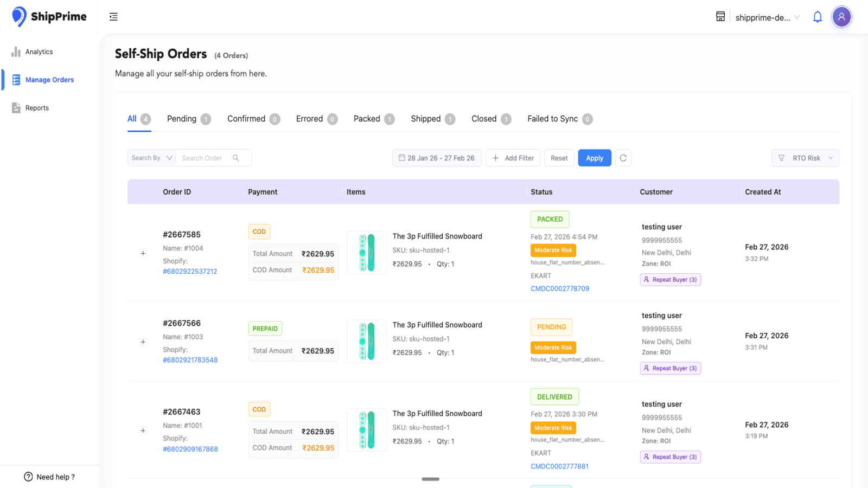This screenshot has width=868, height=488.
Task: Open tracking link CMDC0002778709
Action: click(560, 289)
